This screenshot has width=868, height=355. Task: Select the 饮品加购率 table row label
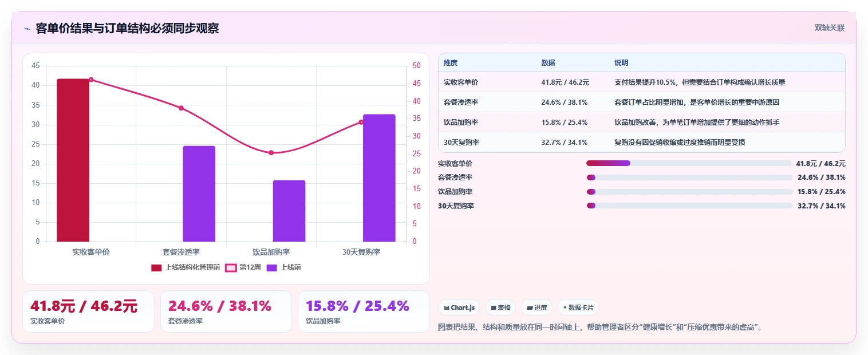tap(461, 123)
